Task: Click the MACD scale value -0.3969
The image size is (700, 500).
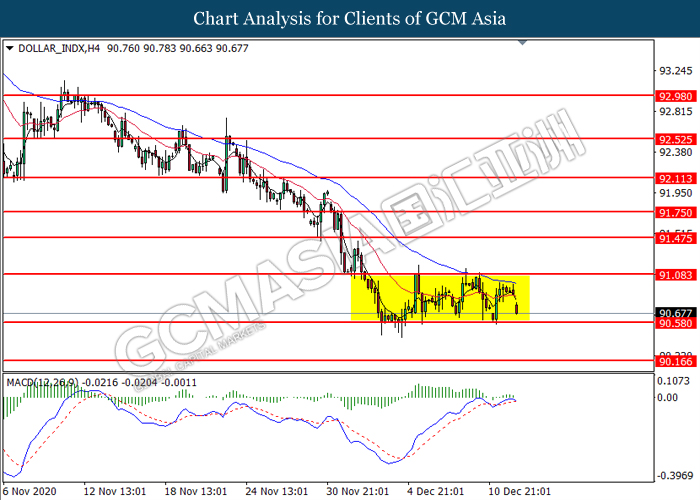Action: (675, 476)
